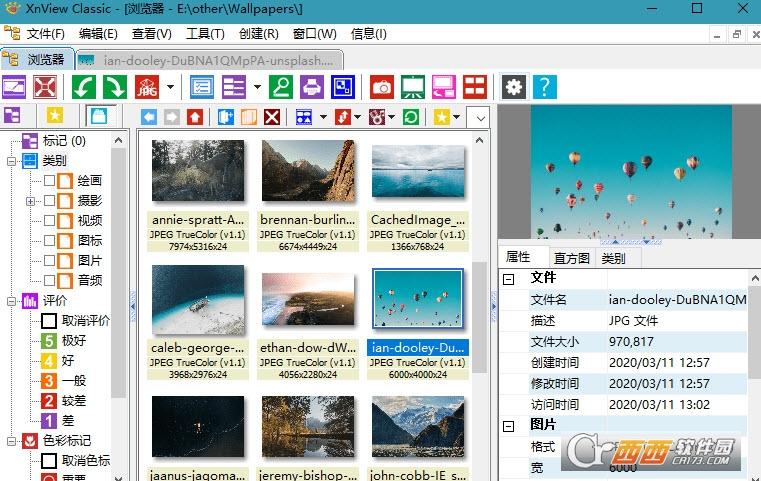Check the 视频 category checkbox

[x=49, y=221]
